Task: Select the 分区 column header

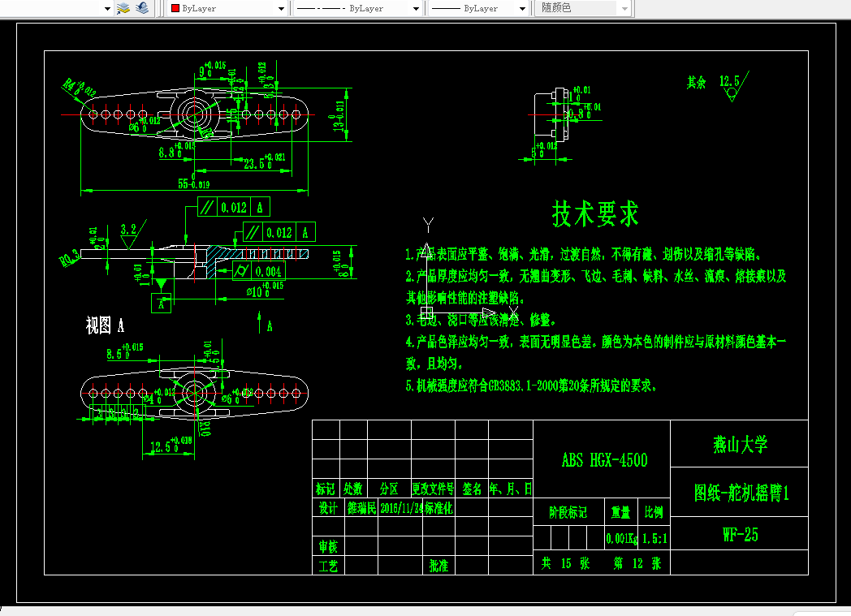Action: click(389, 489)
